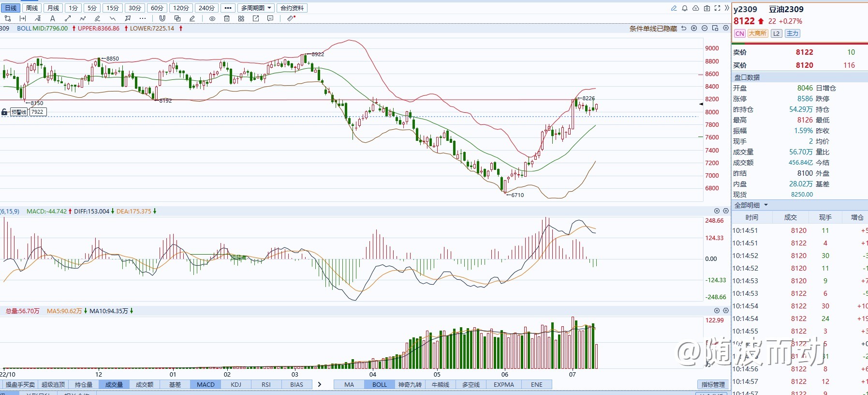Select the RSI indicator tab
Viewport: 868px width, 395px height.
266,384
